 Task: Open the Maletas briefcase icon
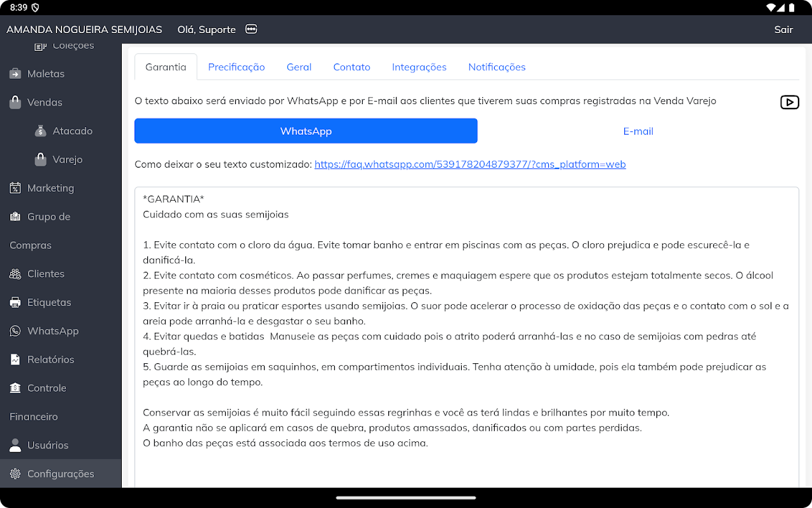point(15,74)
